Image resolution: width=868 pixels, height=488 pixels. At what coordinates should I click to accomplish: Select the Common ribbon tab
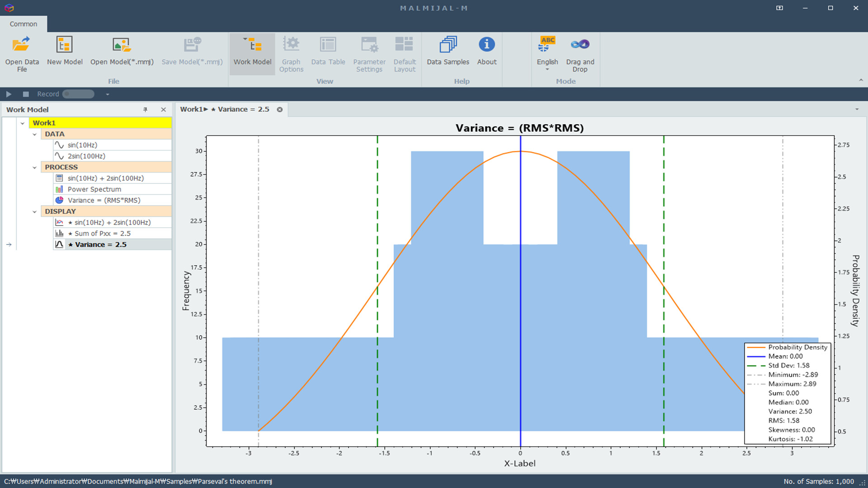(24, 24)
